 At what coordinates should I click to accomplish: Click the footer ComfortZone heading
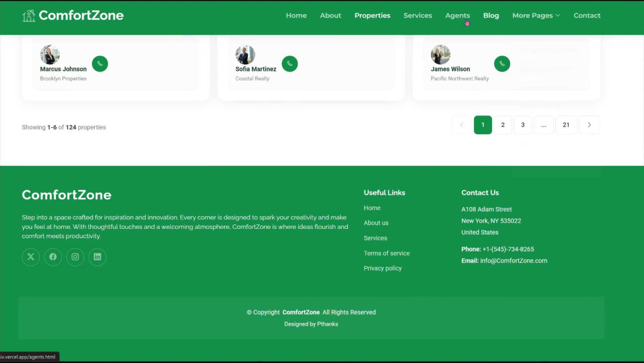[x=66, y=195]
